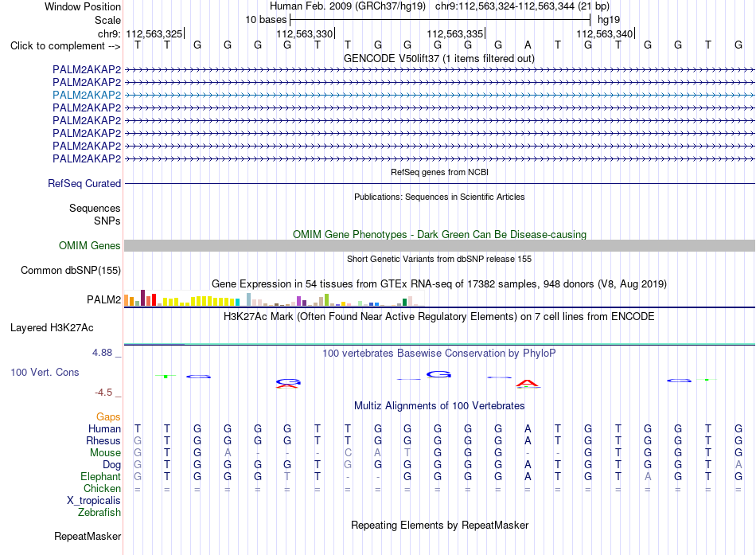Click the Sequences track label
The image size is (756, 555).
(x=95, y=208)
